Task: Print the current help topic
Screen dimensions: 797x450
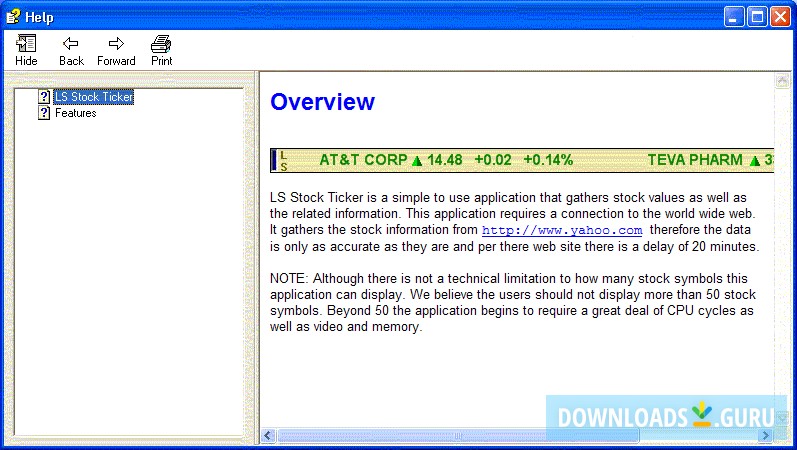Action: pyautogui.click(x=162, y=50)
